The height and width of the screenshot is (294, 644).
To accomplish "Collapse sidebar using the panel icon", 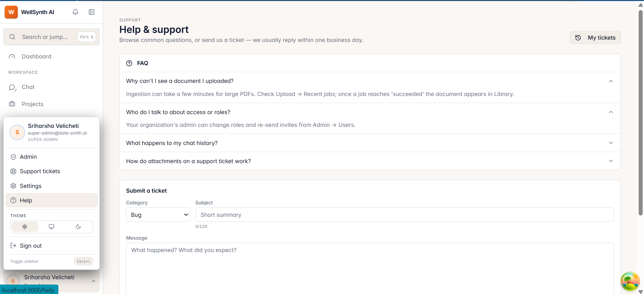I will tap(91, 12).
